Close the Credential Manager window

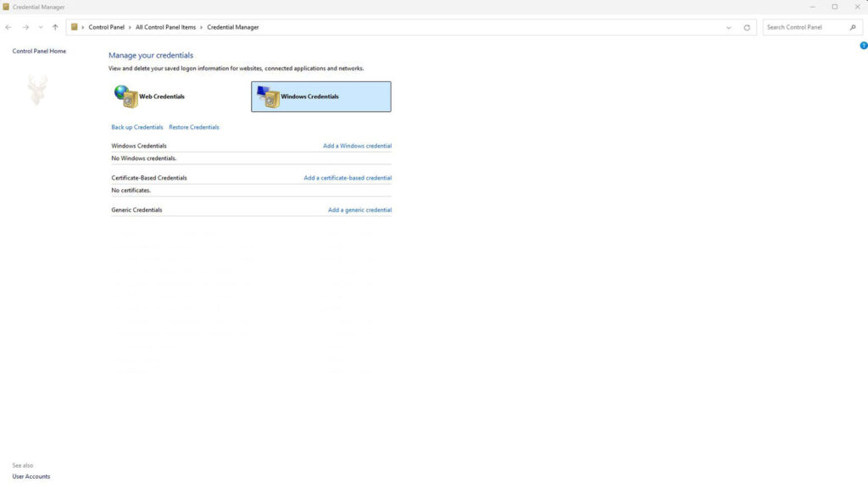point(857,7)
